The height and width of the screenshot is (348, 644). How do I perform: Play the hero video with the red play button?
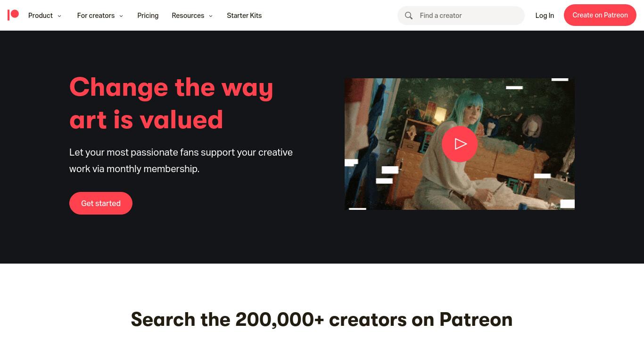click(460, 144)
